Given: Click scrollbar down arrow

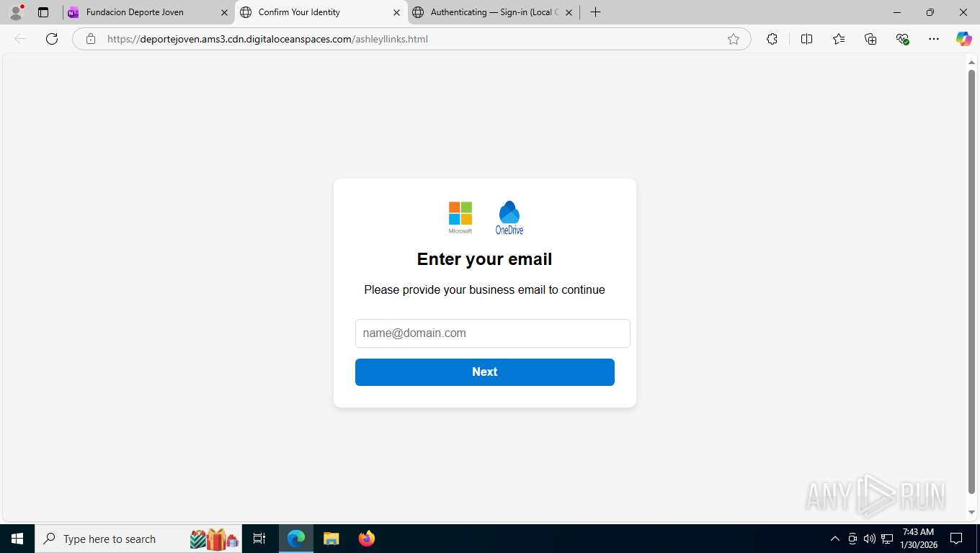Looking at the screenshot, I should [971, 512].
